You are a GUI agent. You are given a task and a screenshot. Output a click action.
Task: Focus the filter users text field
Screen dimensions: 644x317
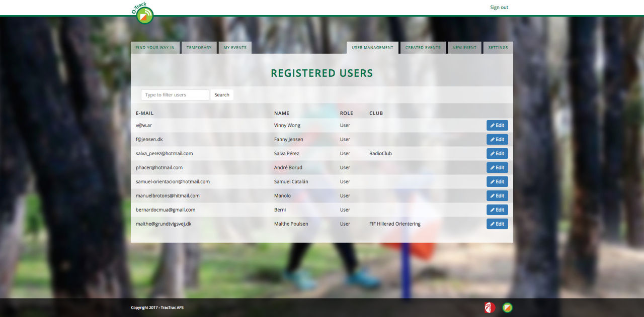pyautogui.click(x=175, y=95)
